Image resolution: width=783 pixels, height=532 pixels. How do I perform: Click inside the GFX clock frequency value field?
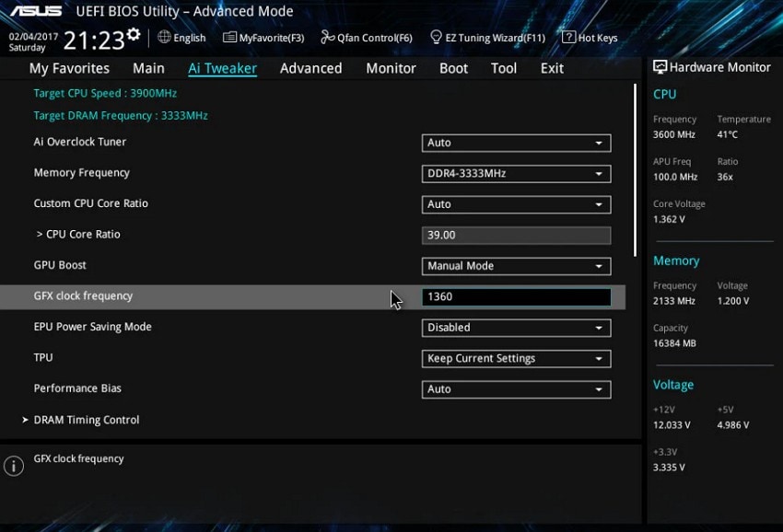pos(515,296)
